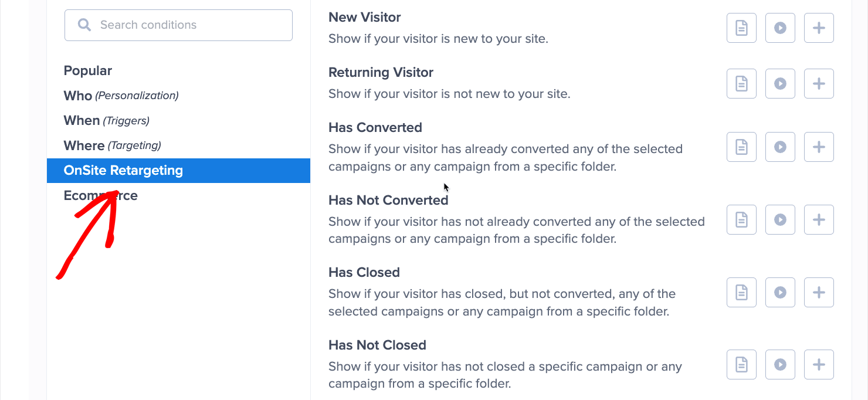This screenshot has width=868, height=400.
Task: Open documentation for Has Not Closed
Action: point(741,364)
